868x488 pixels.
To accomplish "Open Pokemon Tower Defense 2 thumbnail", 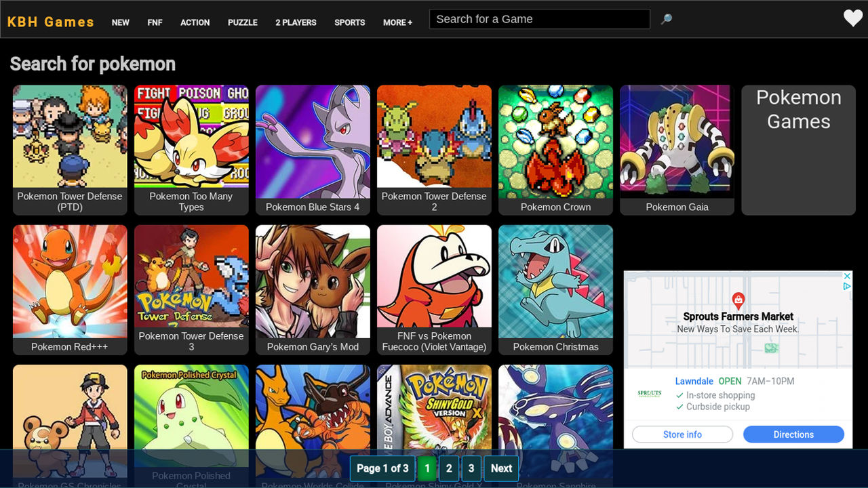I will (x=434, y=150).
